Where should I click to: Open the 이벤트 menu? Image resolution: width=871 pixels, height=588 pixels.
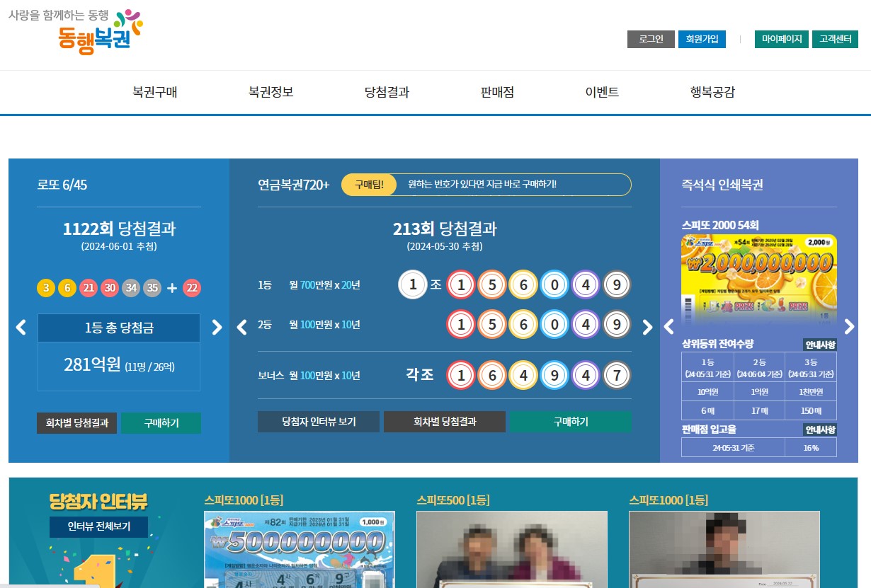click(x=601, y=92)
